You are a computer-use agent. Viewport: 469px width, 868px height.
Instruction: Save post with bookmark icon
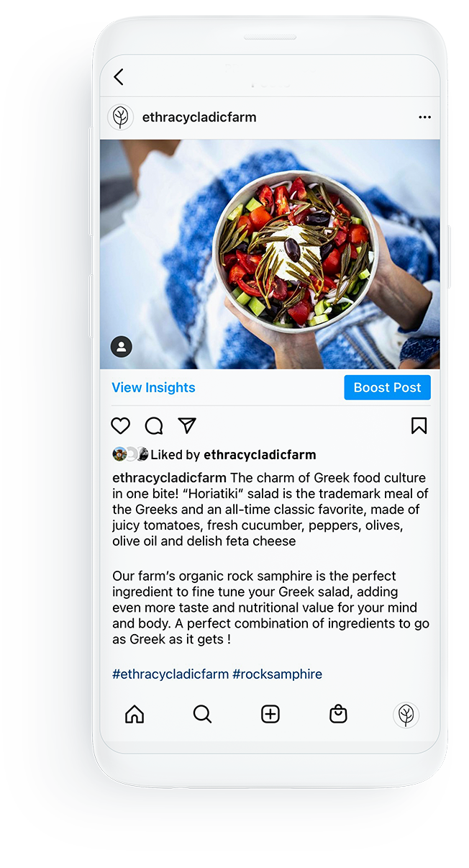419,426
